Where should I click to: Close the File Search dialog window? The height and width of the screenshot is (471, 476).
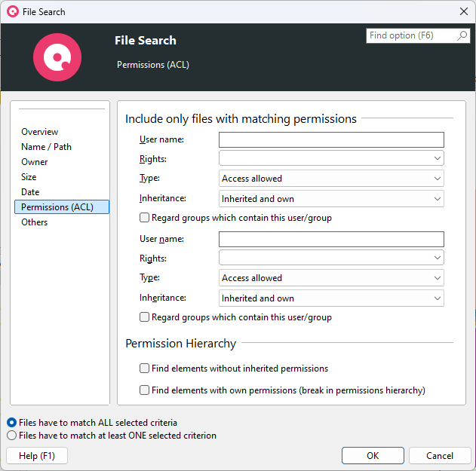[x=463, y=11]
